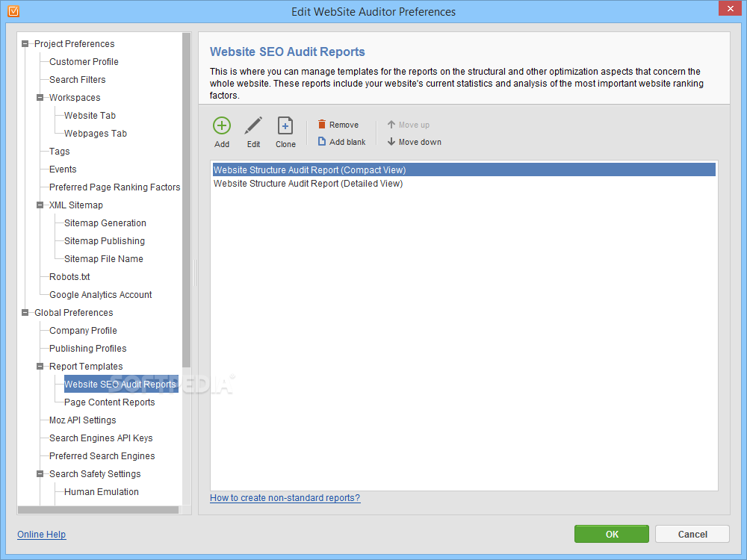The width and height of the screenshot is (747, 560).
Task: Open How to create non-standard reports link
Action: 285,498
